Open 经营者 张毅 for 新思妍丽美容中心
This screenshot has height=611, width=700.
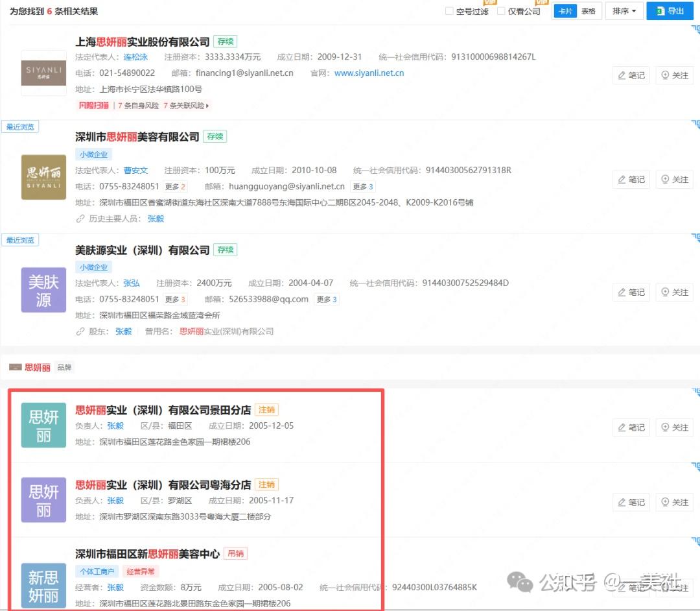(115, 588)
